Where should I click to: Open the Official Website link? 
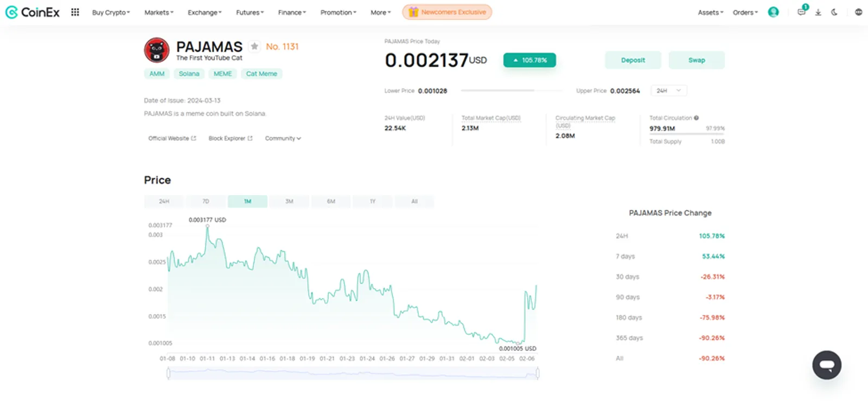tap(172, 139)
